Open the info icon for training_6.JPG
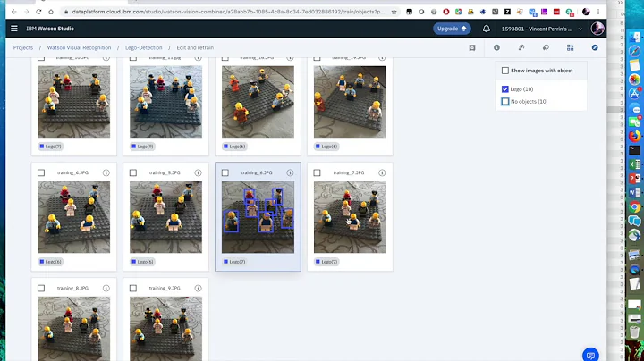This screenshot has width=644, height=361. tap(290, 172)
